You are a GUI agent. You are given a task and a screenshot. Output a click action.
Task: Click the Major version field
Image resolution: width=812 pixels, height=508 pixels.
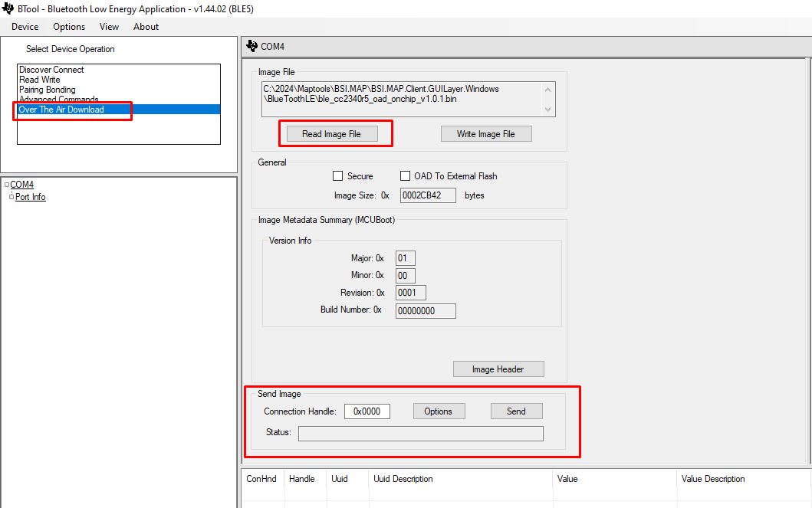point(406,258)
